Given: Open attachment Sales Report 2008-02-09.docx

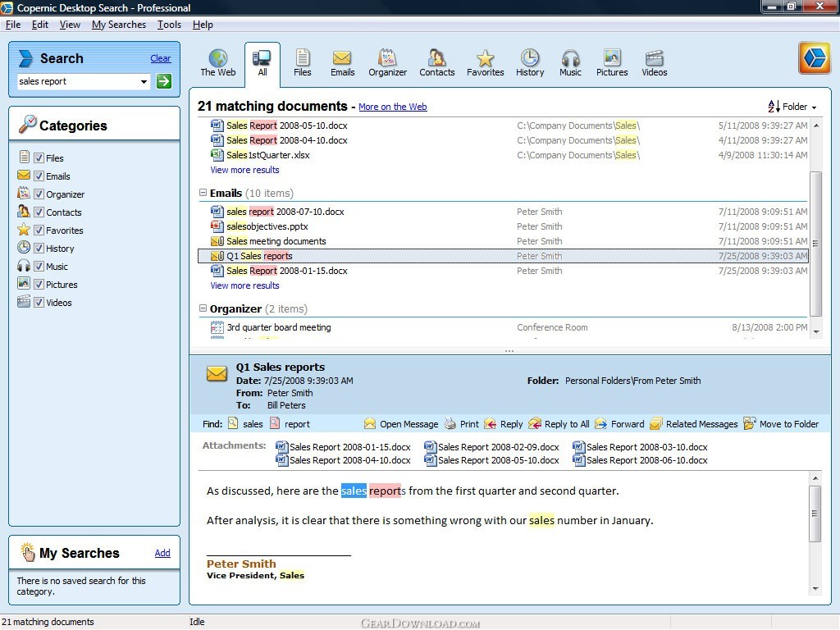Looking at the screenshot, I should coord(492,447).
